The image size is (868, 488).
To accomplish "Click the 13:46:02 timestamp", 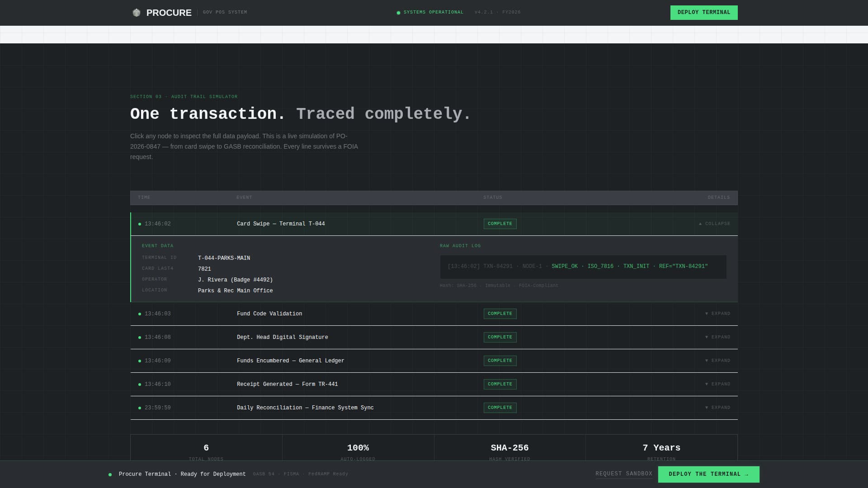I will tap(158, 224).
